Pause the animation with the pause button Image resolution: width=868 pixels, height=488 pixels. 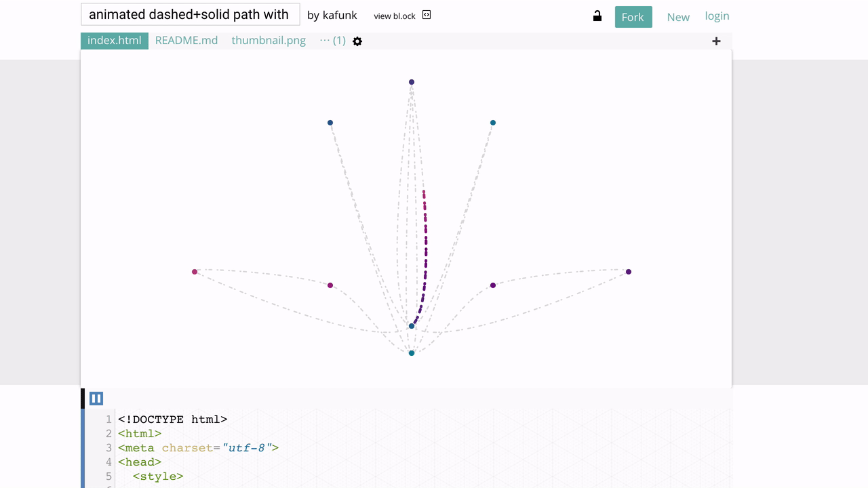96,399
